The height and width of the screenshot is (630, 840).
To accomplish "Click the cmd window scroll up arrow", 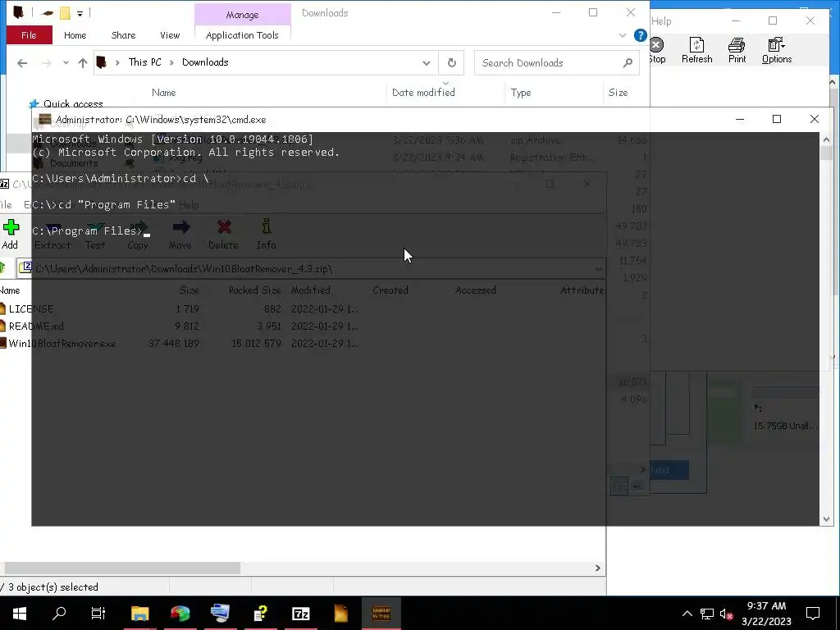I will [x=826, y=139].
